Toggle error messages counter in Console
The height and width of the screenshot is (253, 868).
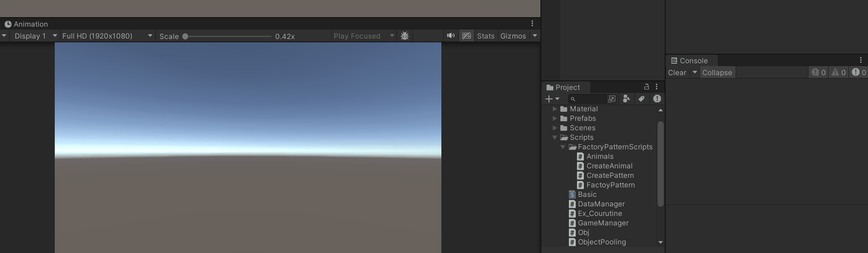859,72
